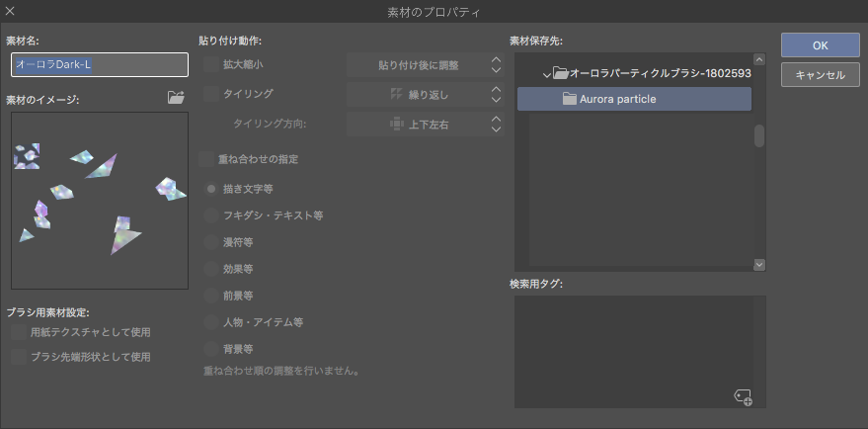Check ブラシ先端形状として使用

tap(19, 357)
